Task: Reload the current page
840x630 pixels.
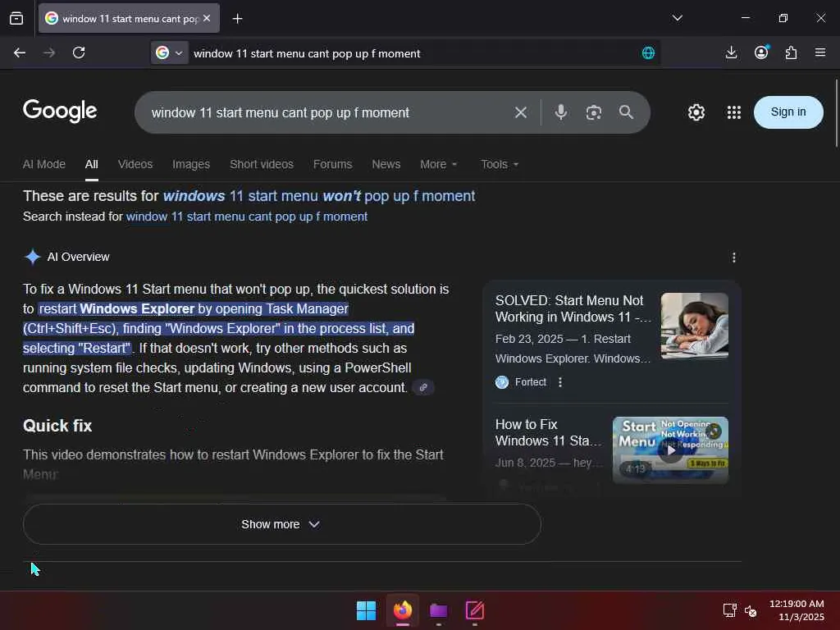Action: point(79,52)
